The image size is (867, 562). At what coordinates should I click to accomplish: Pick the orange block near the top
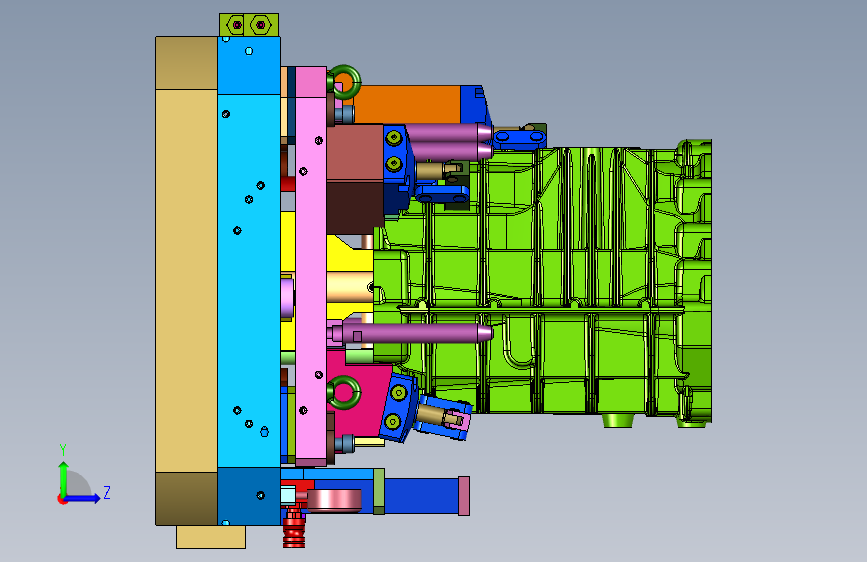407,105
